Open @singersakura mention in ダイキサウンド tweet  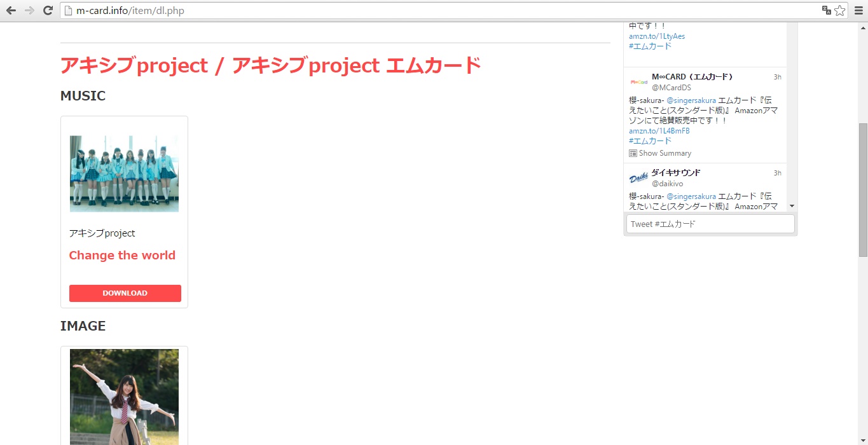(x=691, y=196)
